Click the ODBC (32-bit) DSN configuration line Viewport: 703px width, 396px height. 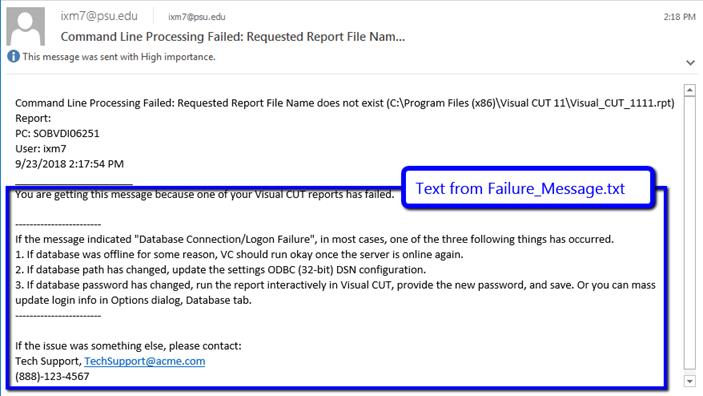point(221,270)
